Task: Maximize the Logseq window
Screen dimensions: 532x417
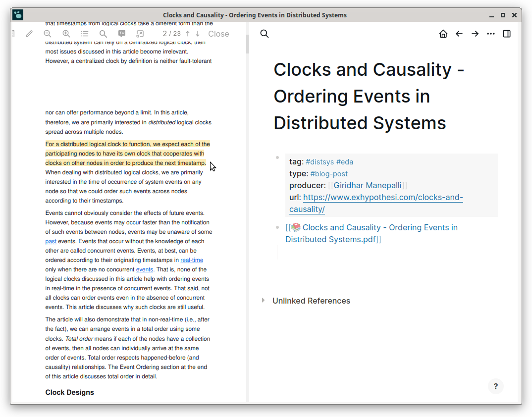Action: [503, 15]
